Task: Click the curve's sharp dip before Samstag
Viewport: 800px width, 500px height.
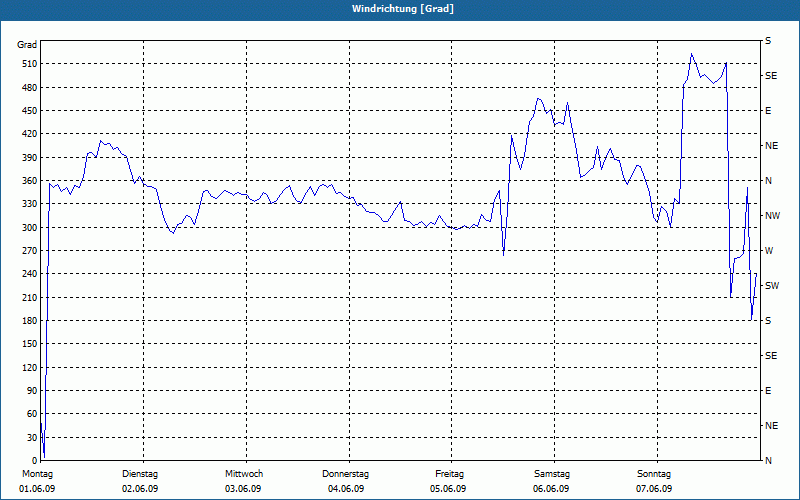Action: pyautogui.click(x=504, y=255)
